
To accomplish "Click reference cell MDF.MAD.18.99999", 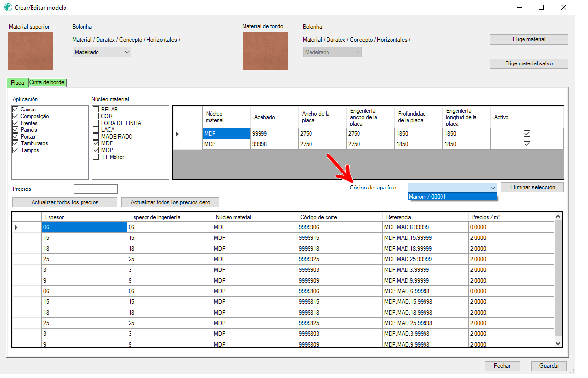I will [x=425, y=249].
